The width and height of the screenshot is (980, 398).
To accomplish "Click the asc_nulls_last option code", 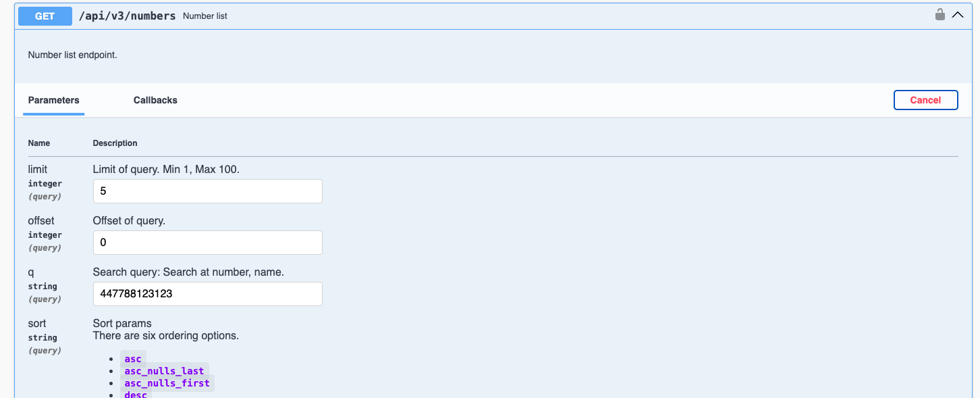I will [164, 371].
